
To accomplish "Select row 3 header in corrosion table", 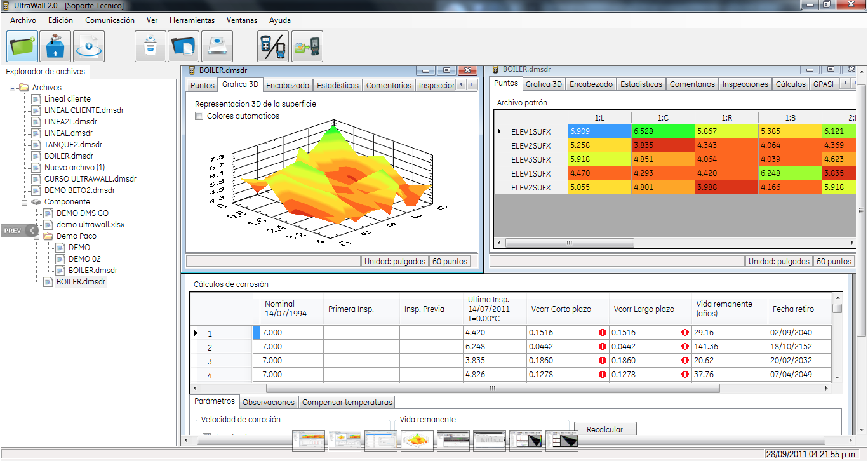I will (221, 361).
